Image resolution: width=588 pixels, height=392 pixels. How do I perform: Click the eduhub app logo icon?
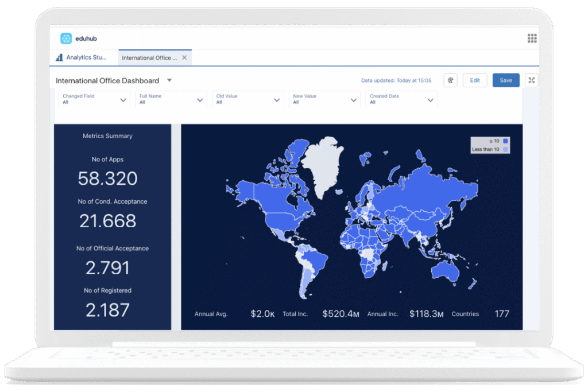coord(65,38)
